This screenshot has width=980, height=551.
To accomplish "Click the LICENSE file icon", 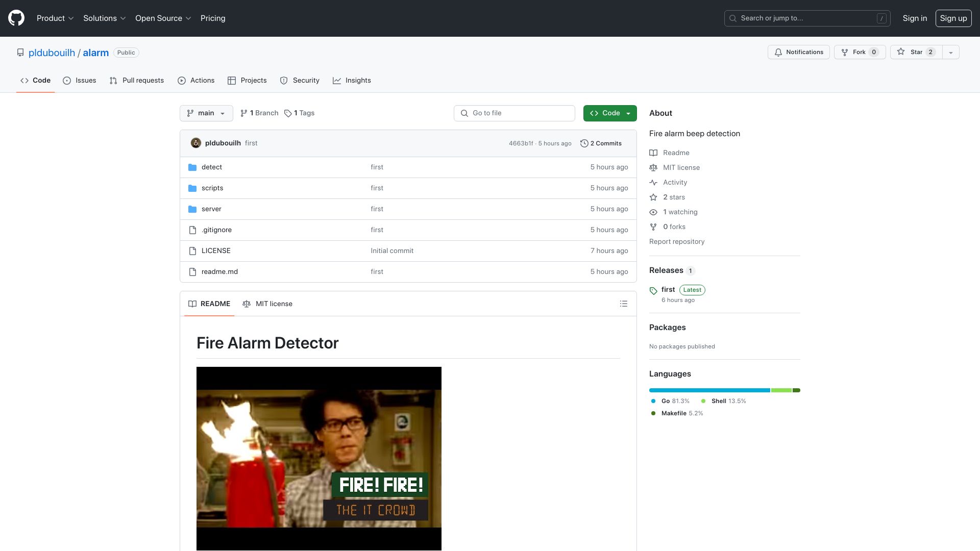I will (x=192, y=251).
